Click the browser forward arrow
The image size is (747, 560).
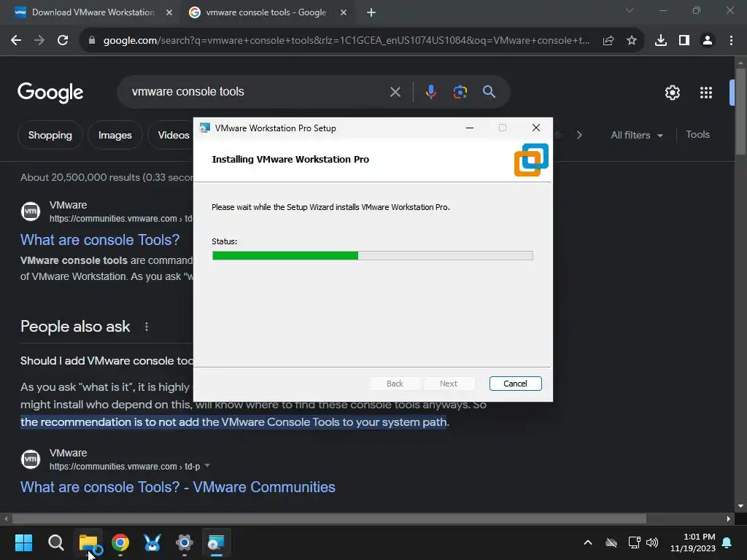(x=39, y=41)
